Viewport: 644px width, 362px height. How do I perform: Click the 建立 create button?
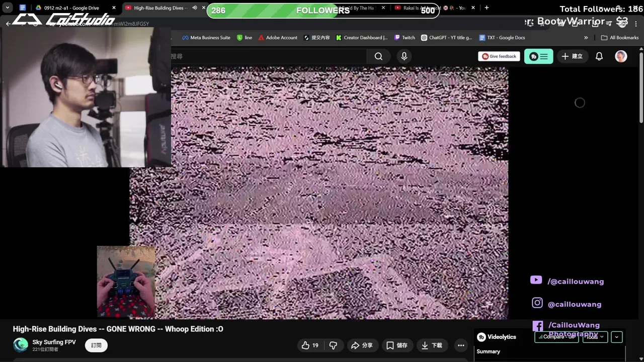pyautogui.click(x=572, y=56)
